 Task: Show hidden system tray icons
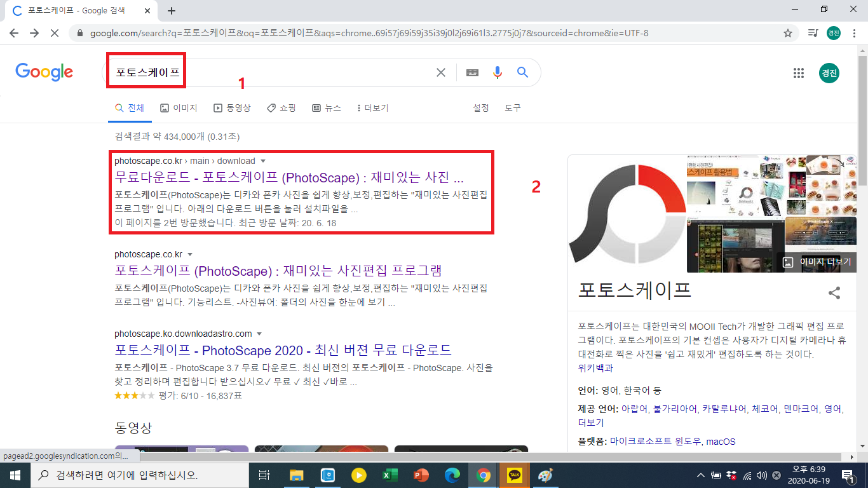click(x=700, y=475)
